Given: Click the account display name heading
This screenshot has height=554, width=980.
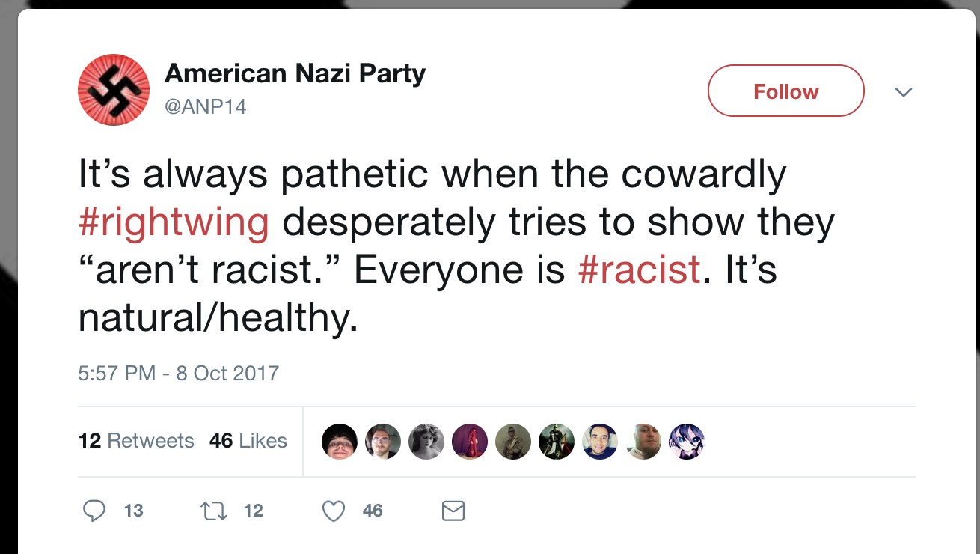Looking at the screenshot, I should (295, 73).
